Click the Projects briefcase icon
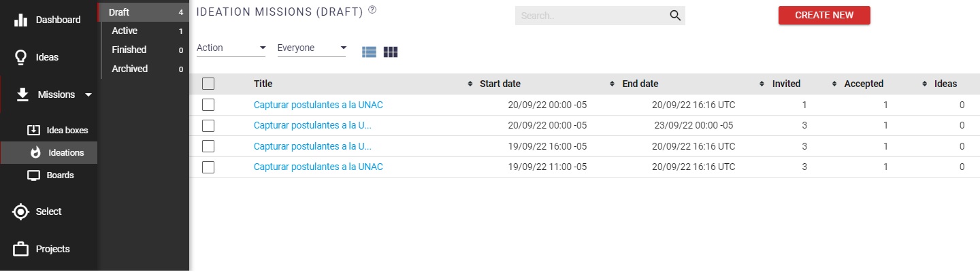 [x=20, y=249]
